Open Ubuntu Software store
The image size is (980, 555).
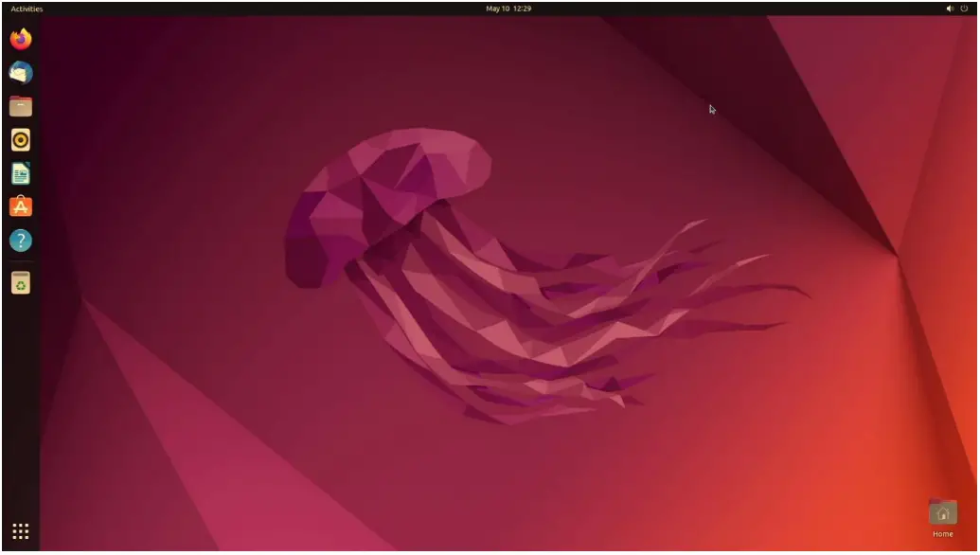(21, 206)
